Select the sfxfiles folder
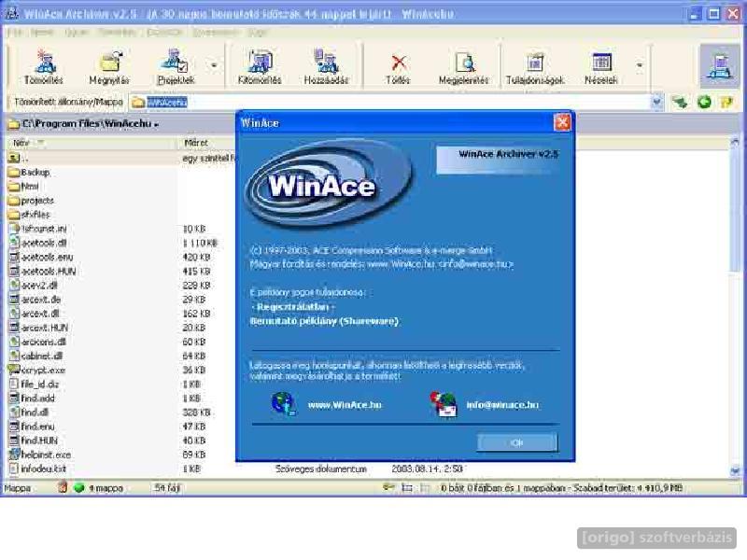The image size is (747, 560). point(30,215)
